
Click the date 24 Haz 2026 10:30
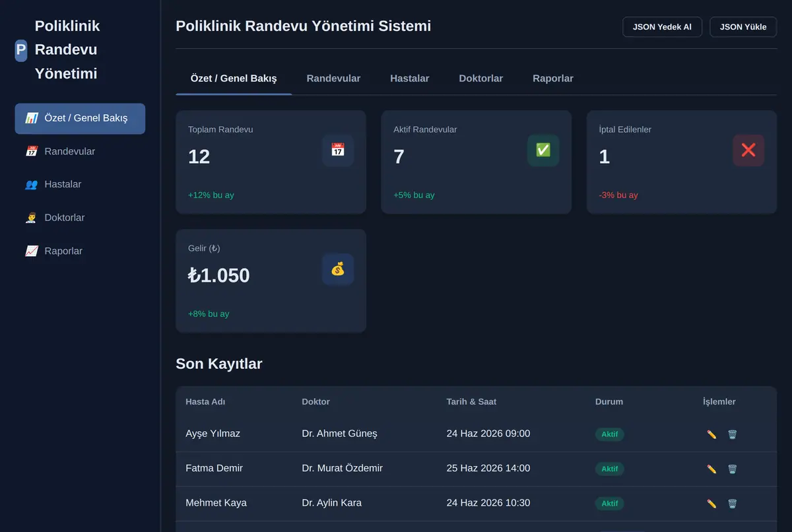point(488,503)
